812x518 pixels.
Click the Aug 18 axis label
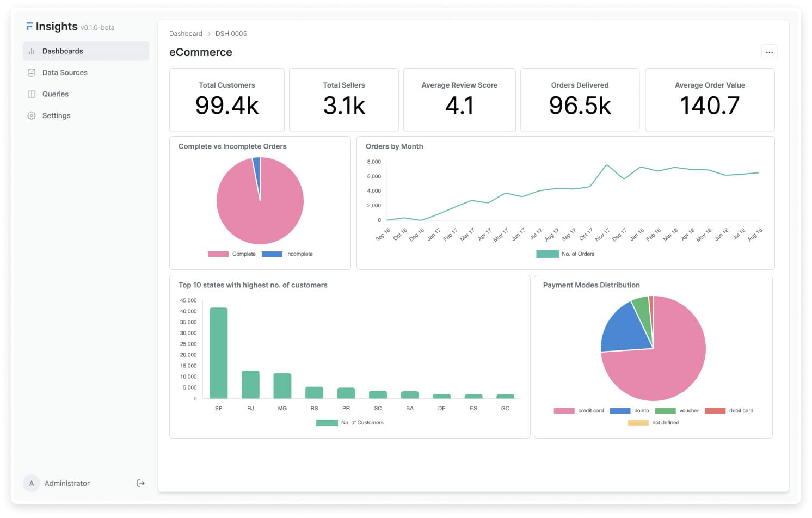click(755, 235)
